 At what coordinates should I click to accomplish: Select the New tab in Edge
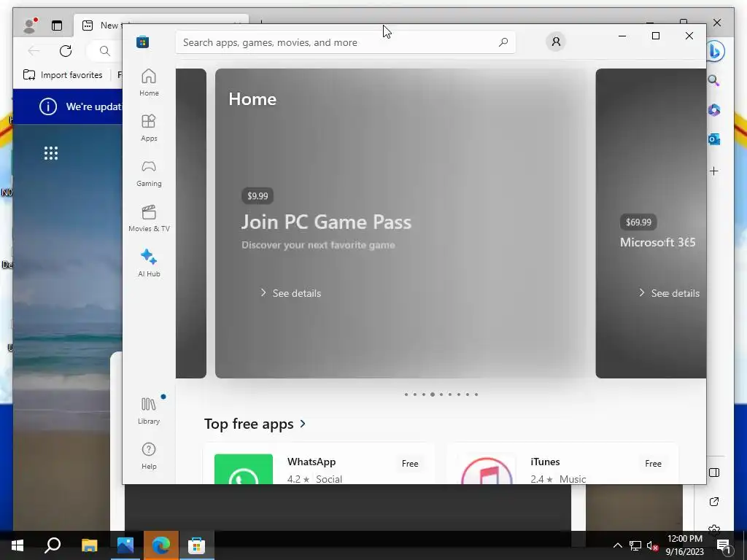tap(162, 26)
